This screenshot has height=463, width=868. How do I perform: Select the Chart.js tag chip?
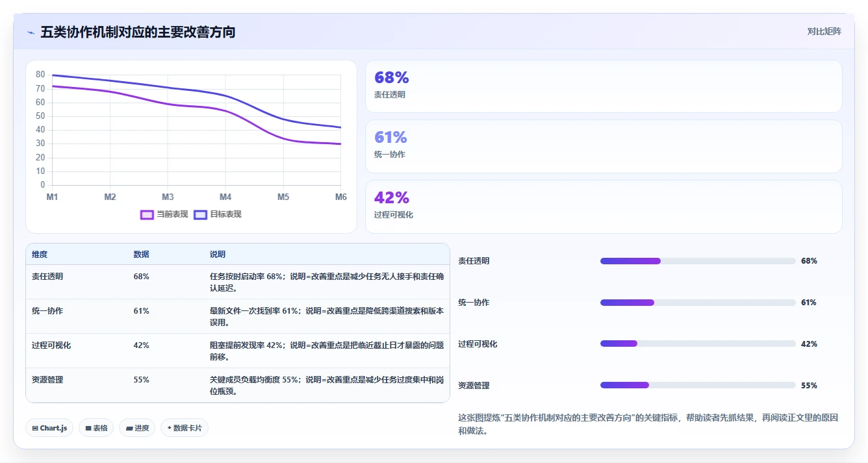49,428
